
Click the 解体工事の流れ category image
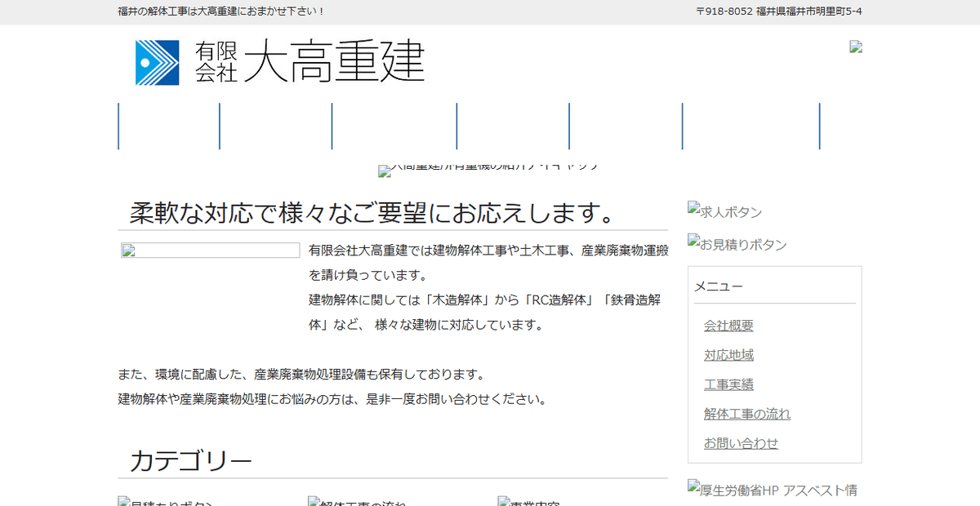pyautogui.click(x=355, y=501)
